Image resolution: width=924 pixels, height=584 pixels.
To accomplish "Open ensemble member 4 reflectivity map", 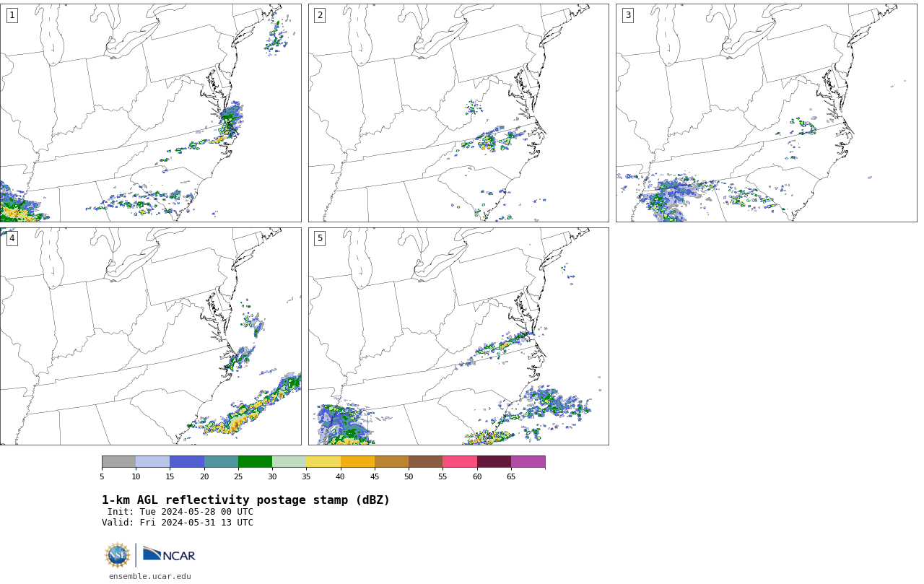I will (x=150, y=336).
